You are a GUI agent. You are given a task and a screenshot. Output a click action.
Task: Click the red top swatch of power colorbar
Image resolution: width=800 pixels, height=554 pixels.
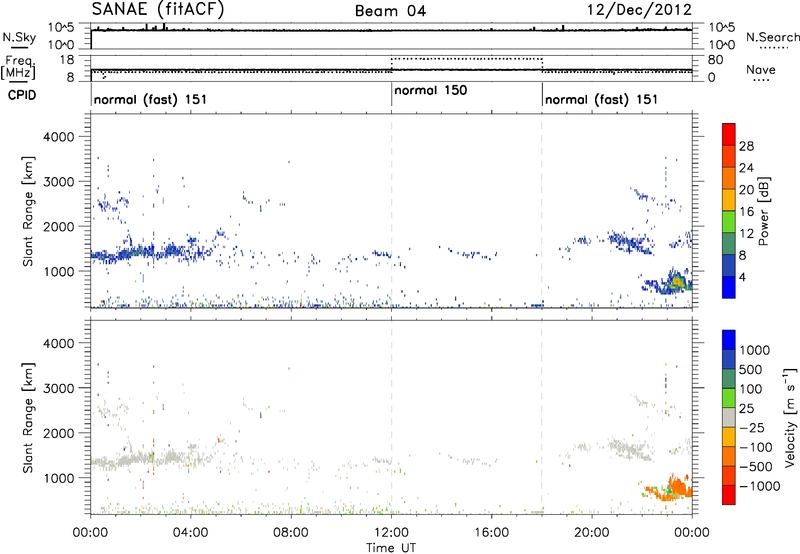pos(729,135)
